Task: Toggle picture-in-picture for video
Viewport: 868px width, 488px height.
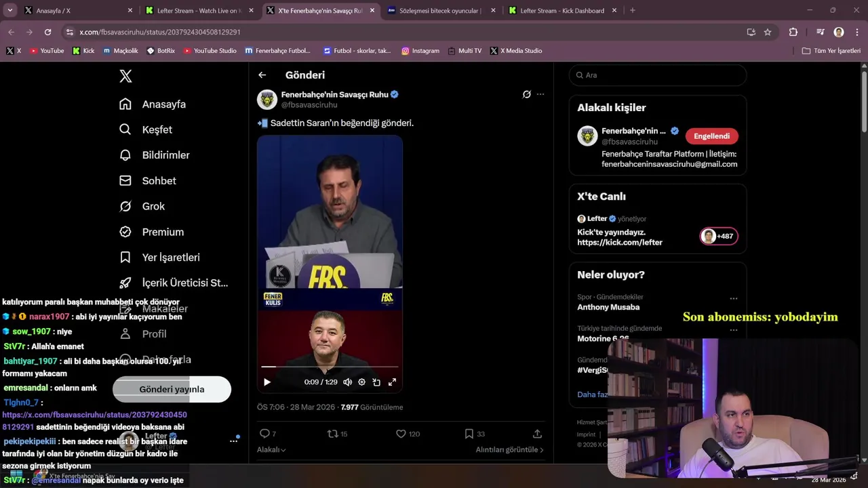Action: [376, 382]
